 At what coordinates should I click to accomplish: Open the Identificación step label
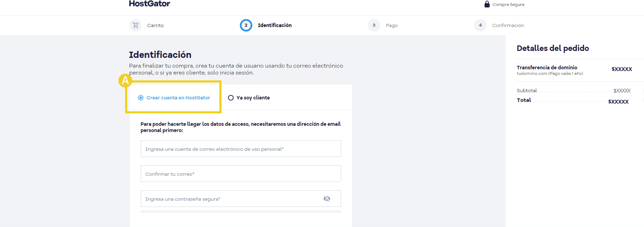tap(275, 25)
